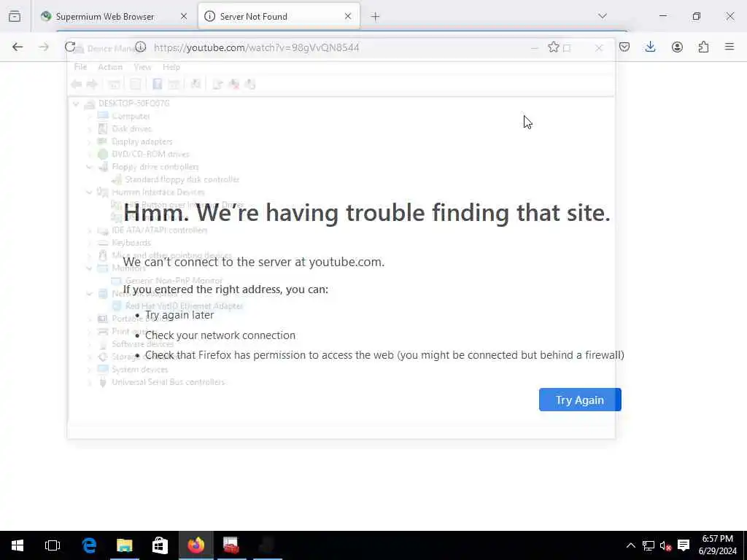Bookmark this page with the star

(553, 47)
